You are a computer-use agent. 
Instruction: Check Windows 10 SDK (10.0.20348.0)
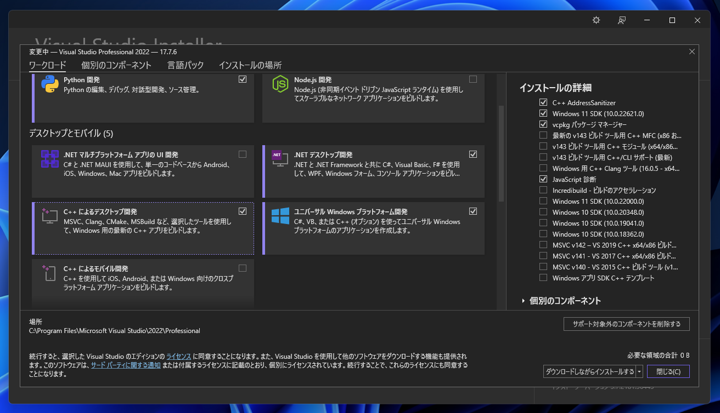[x=543, y=212]
